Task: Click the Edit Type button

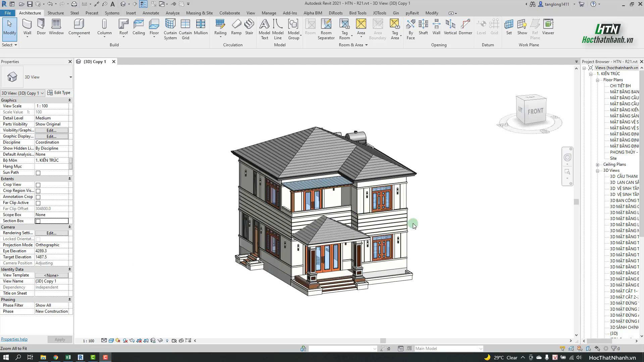Action: click(x=59, y=93)
